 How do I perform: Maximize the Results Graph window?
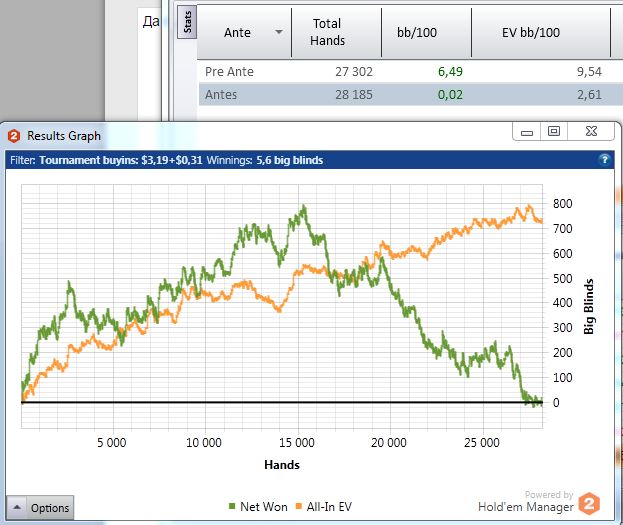[554, 132]
